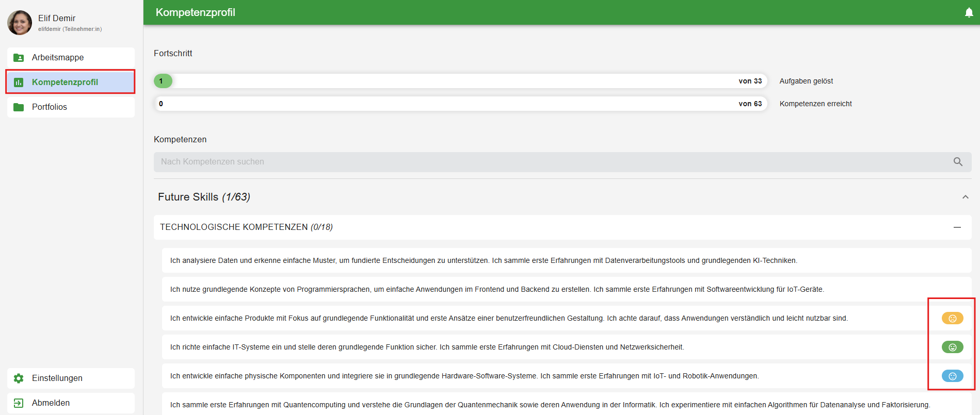
Task: Collapse Technologische Kompetenzen with minus icon
Action: click(957, 227)
